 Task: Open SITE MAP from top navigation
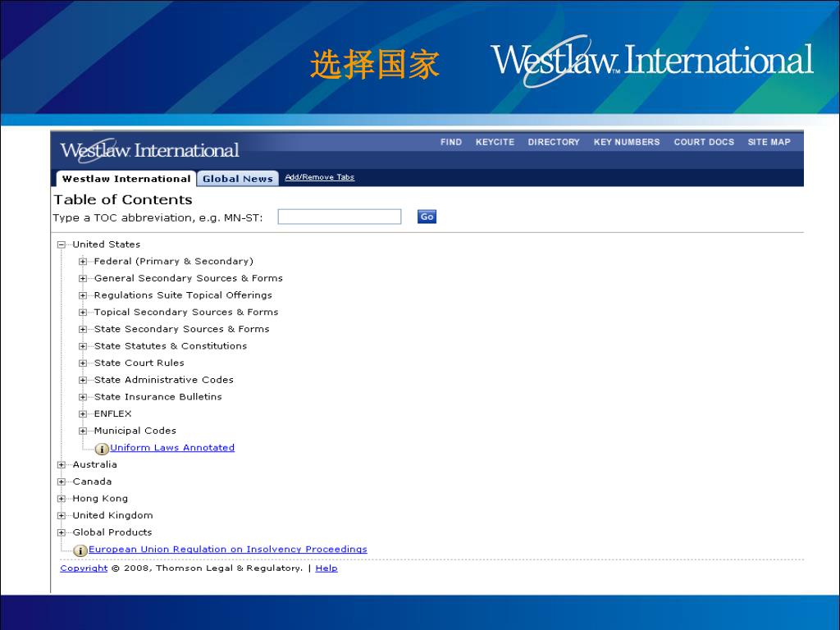(x=769, y=142)
